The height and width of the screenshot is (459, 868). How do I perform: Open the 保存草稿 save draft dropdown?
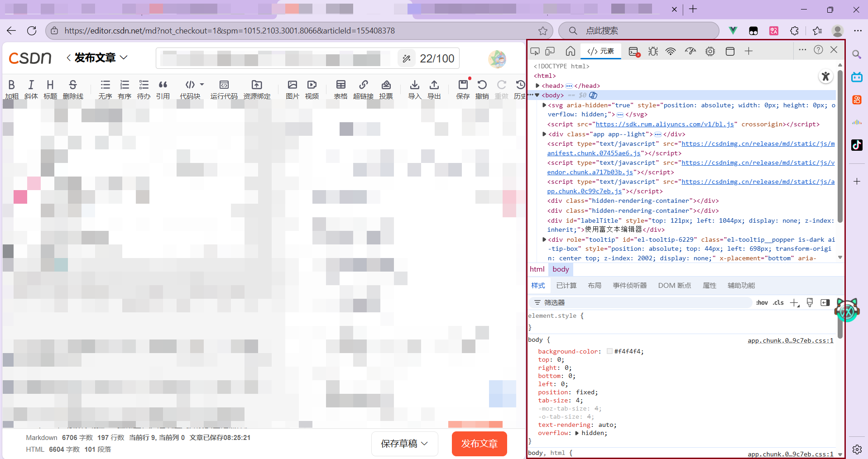pos(404,444)
